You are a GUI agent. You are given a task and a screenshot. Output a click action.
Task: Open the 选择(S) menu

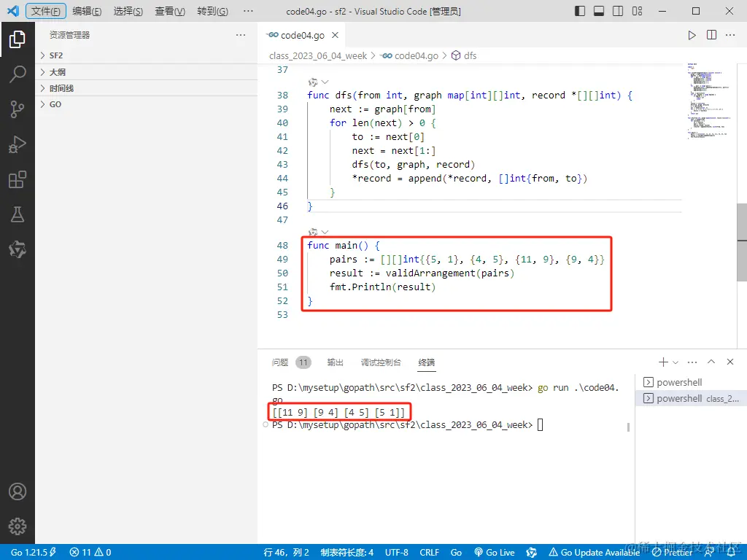128,11
